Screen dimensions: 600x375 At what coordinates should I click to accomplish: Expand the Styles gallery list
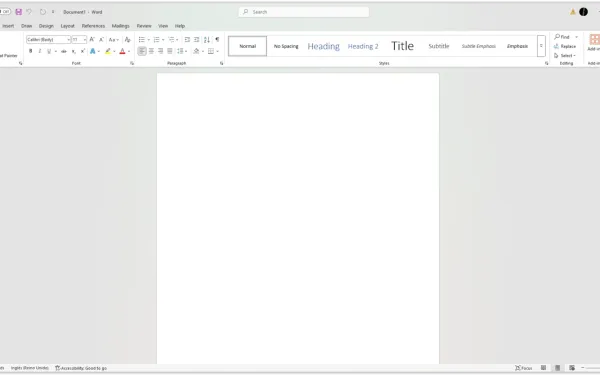(541, 46)
